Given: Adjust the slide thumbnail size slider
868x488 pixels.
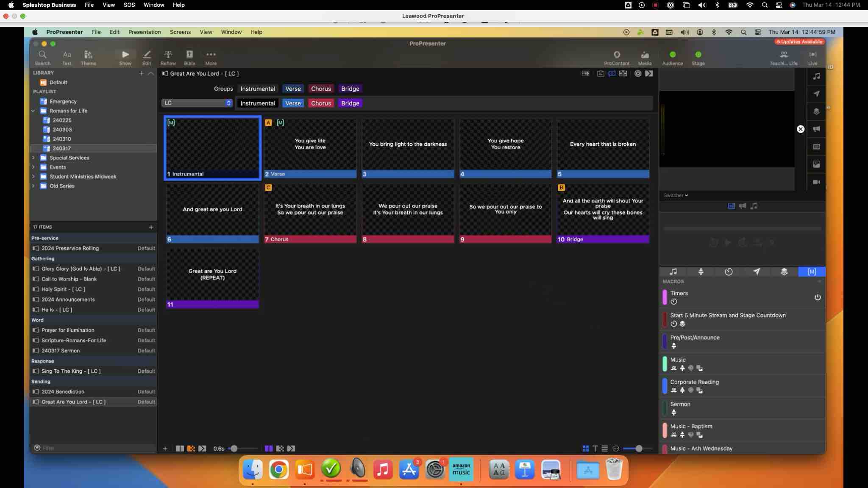Looking at the screenshot, I should click(x=639, y=448).
